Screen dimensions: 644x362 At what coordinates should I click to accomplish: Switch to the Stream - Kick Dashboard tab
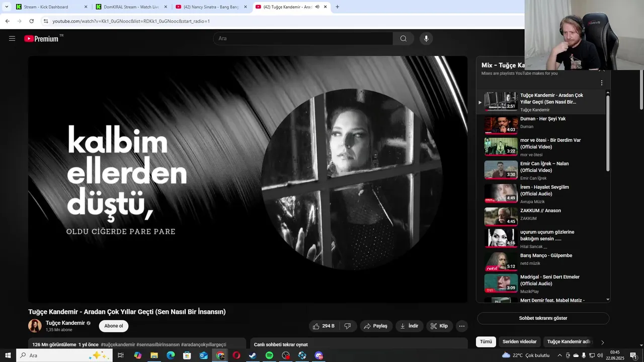50,7
